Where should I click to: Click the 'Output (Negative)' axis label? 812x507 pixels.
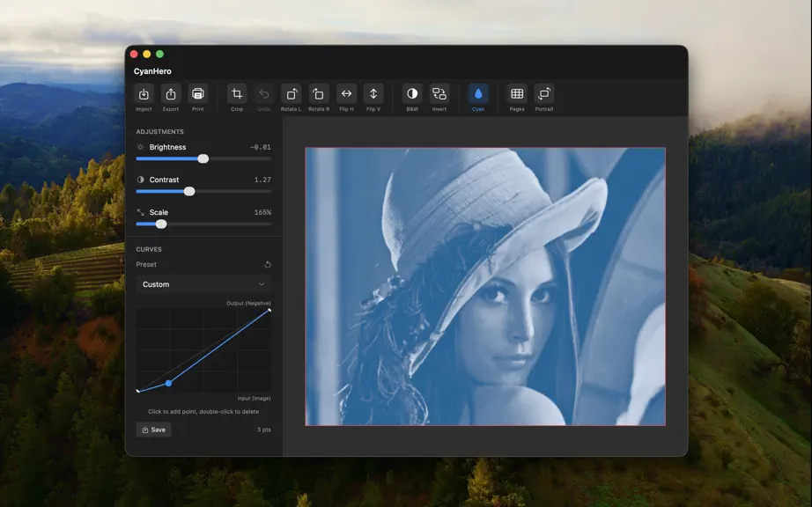point(248,303)
